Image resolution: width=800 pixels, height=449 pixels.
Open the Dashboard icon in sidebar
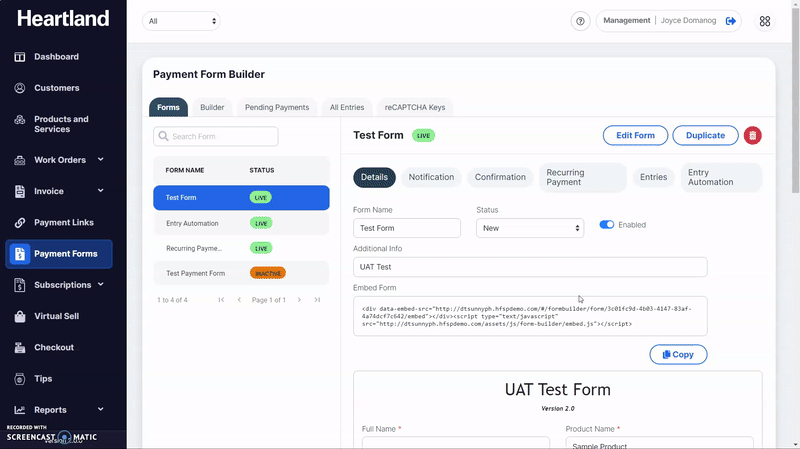19,57
